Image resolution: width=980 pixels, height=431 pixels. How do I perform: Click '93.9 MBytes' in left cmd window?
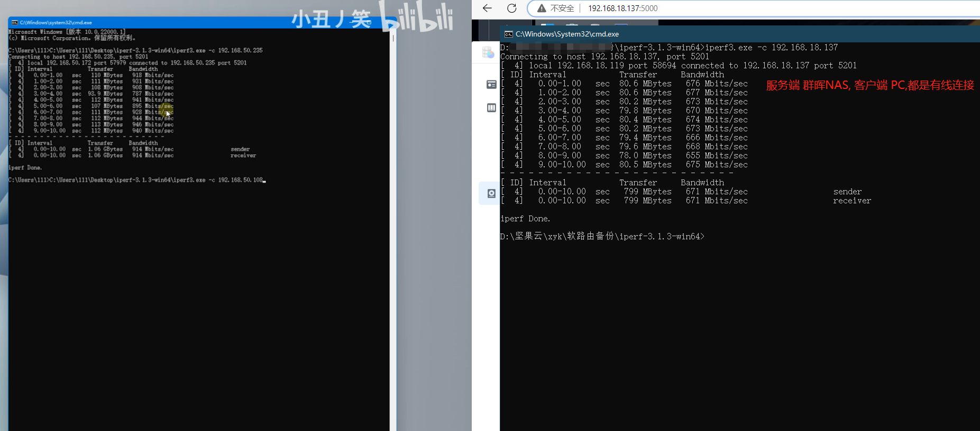tap(105, 94)
